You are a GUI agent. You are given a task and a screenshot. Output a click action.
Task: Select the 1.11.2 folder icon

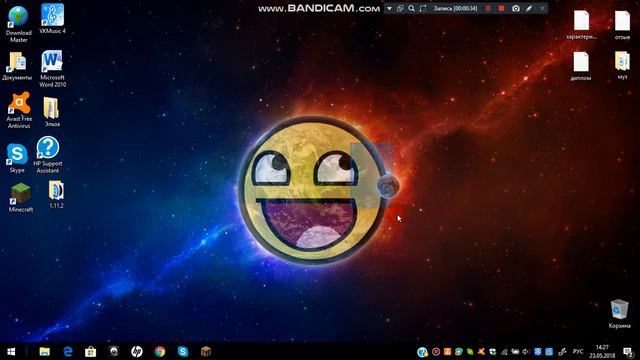pyautogui.click(x=56, y=194)
